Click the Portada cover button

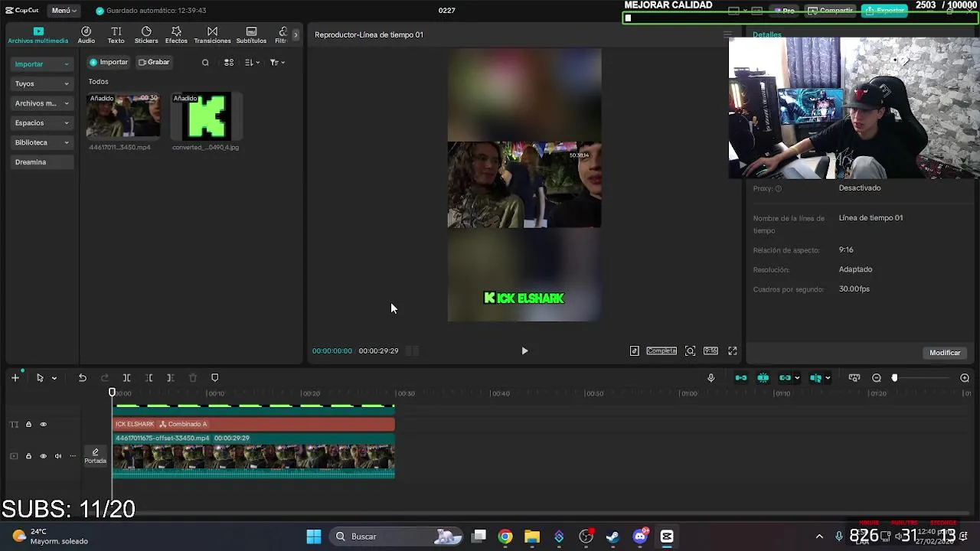(95, 456)
